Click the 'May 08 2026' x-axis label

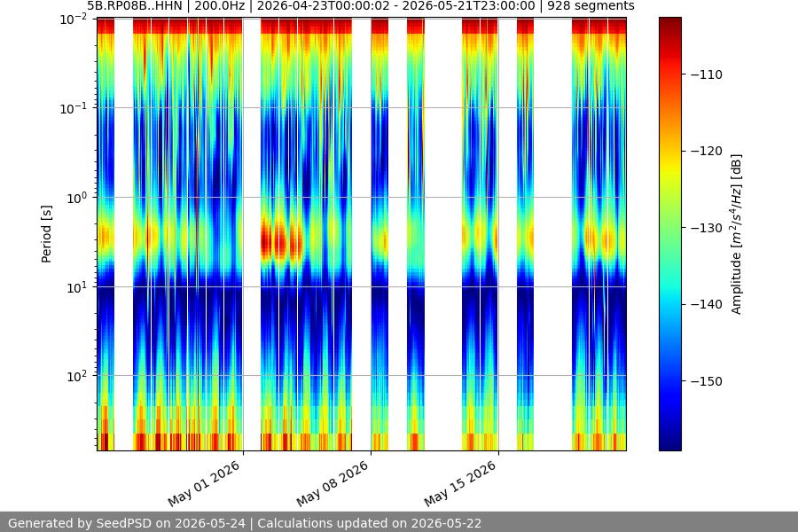332,483
